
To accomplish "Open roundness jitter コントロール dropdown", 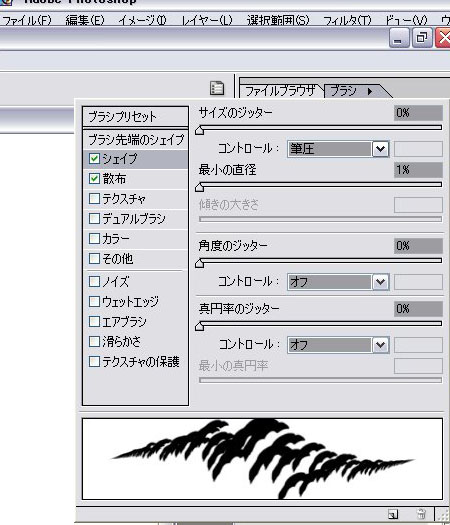I will pos(338,345).
